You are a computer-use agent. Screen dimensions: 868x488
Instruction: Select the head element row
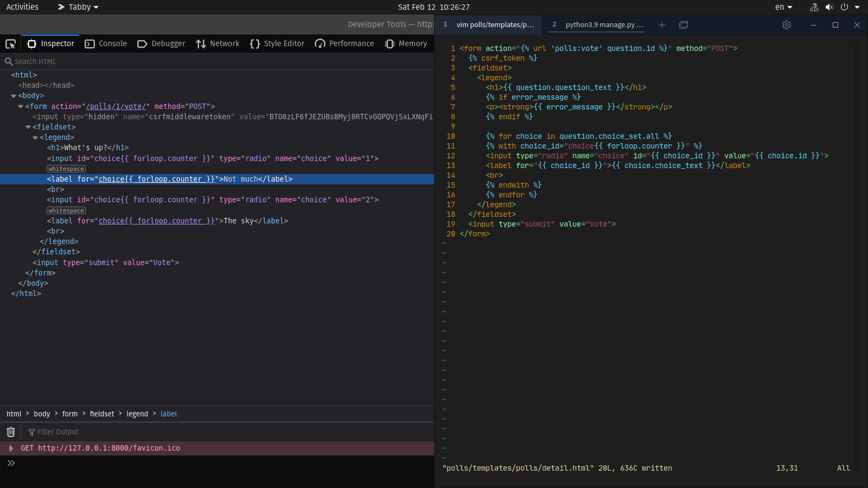217,85
